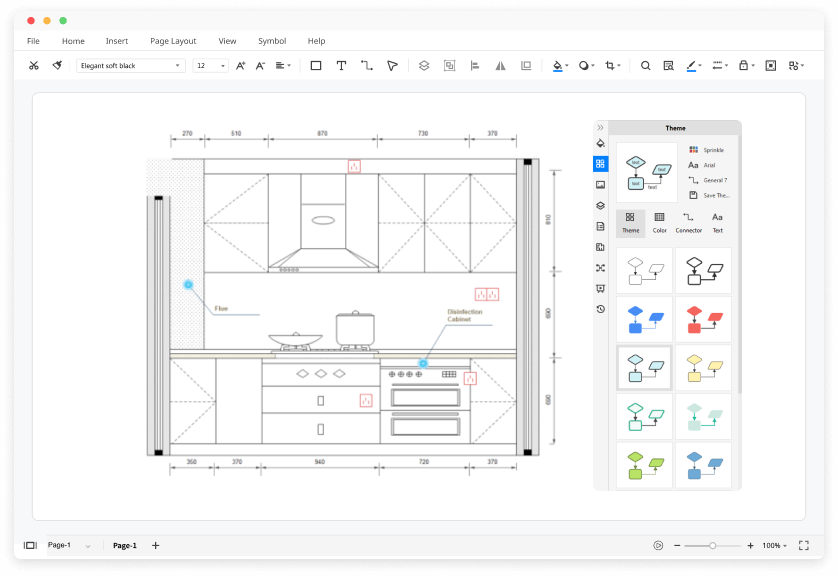838x576 pixels.
Task: Collapse the Theme panel with double chevron
Action: point(600,128)
